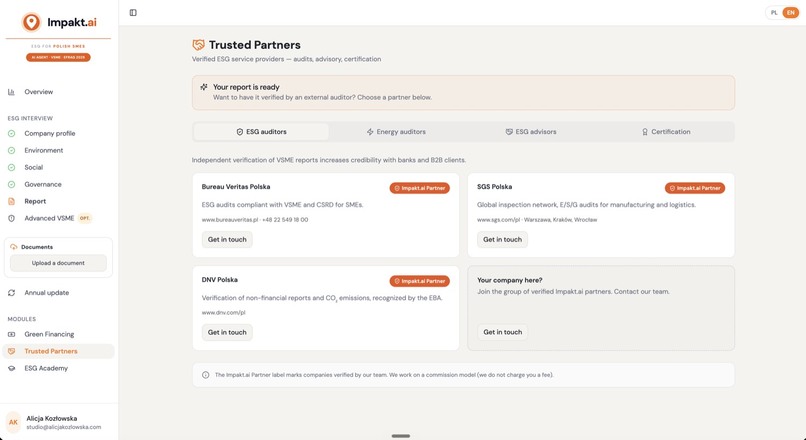The width and height of the screenshot is (806, 440).
Task: Click the Annual update refresh icon
Action: click(x=11, y=293)
